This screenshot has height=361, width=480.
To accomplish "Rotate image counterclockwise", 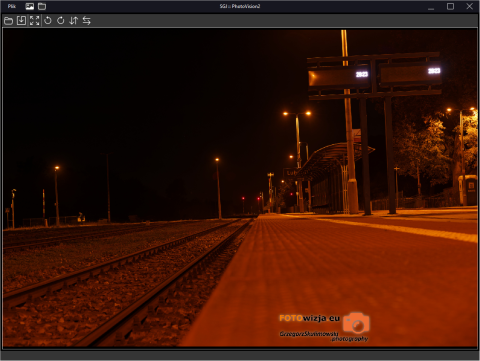I will coord(48,21).
